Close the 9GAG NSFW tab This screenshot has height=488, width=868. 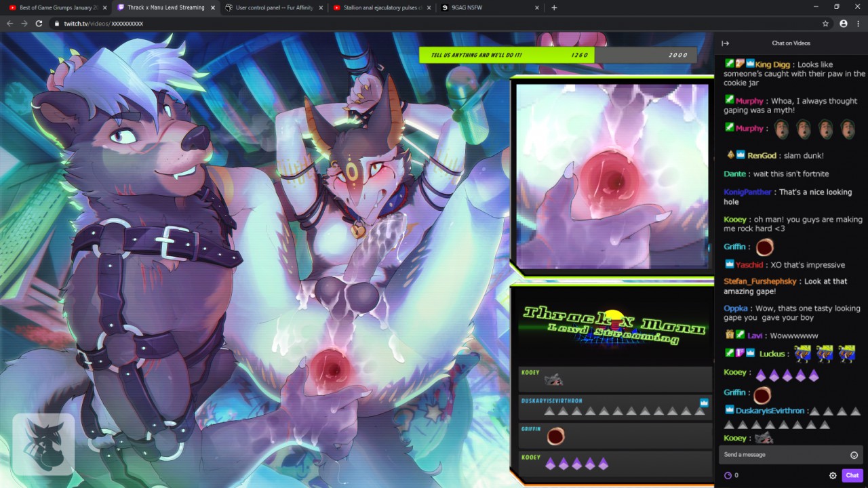tap(538, 7)
